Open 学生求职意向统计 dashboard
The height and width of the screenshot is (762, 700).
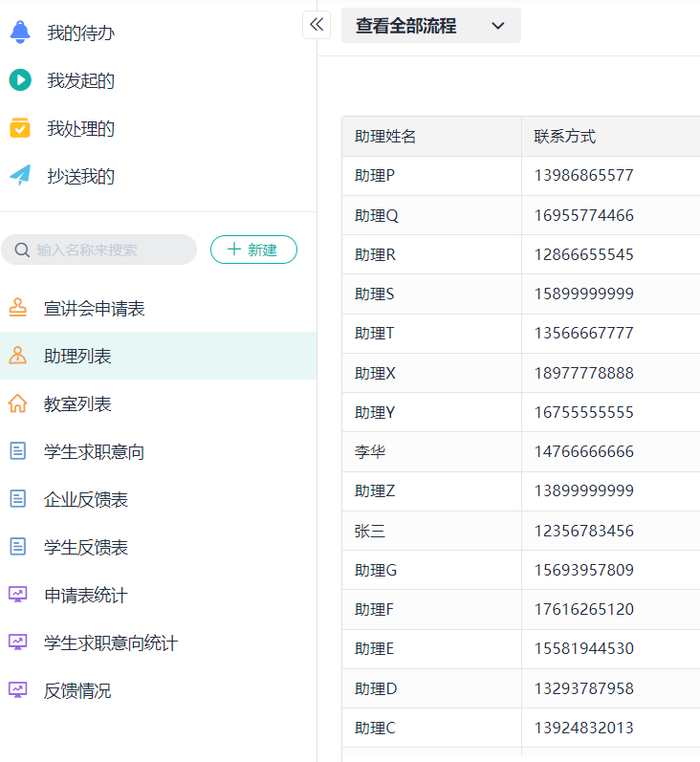click(x=110, y=642)
